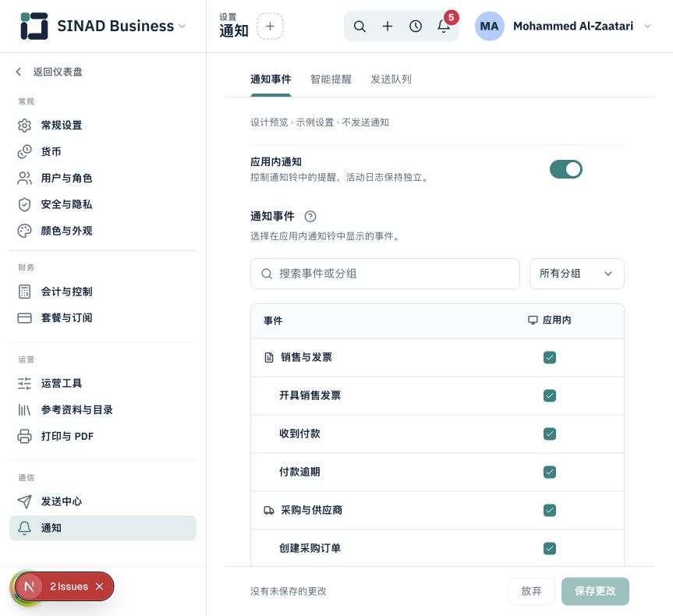Expand the SINAD Business workspace chevron
The image size is (673, 616).
(182, 27)
